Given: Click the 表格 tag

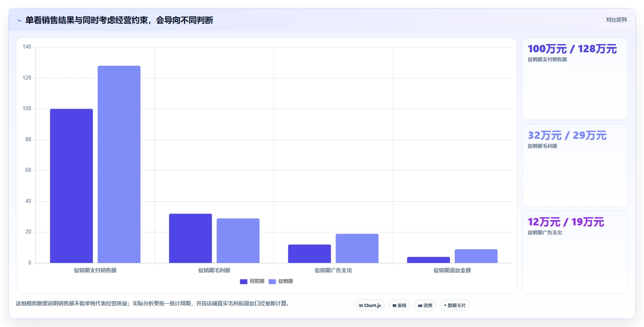Looking at the screenshot, I should (399, 305).
